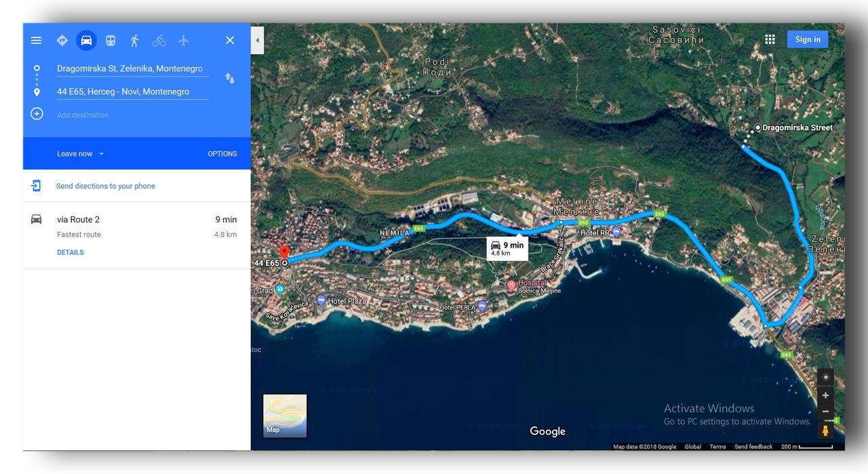The width and height of the screenshot is (868, 474).
Task: Click the Hospital Bolnica Meljine marker
Action: [x=511, y=286]
